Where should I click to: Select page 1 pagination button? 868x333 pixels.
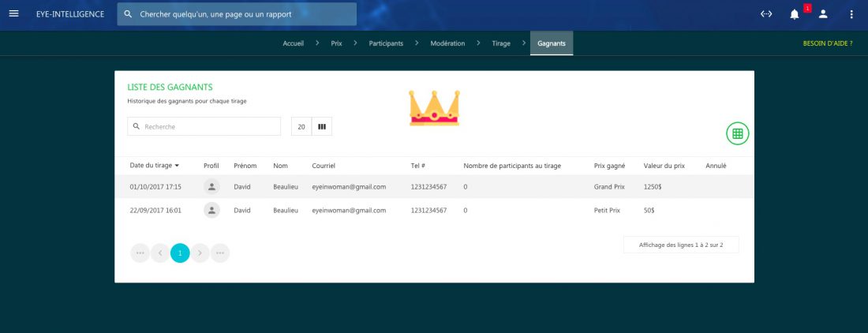180,253
